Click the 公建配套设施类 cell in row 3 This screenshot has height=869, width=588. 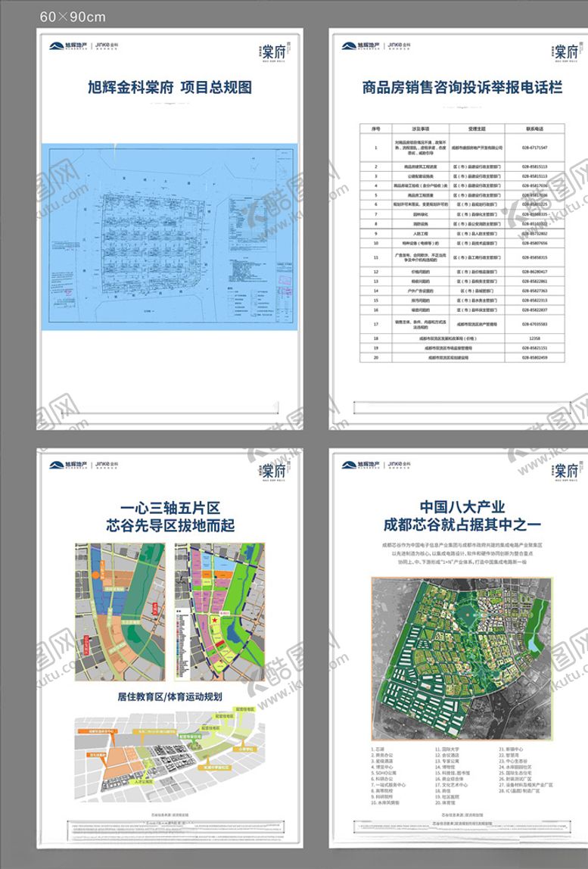coord(421,176)
